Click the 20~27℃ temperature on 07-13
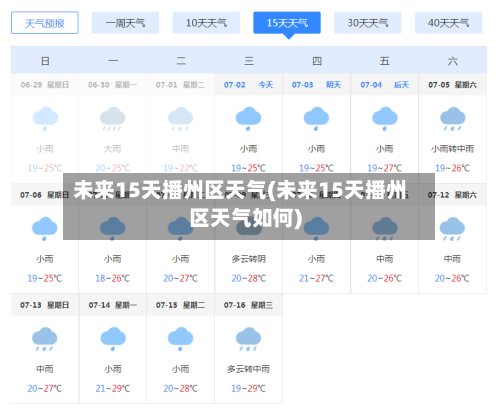Image resolution: width=500 pixels, height=413 pixels. point(45,388)
